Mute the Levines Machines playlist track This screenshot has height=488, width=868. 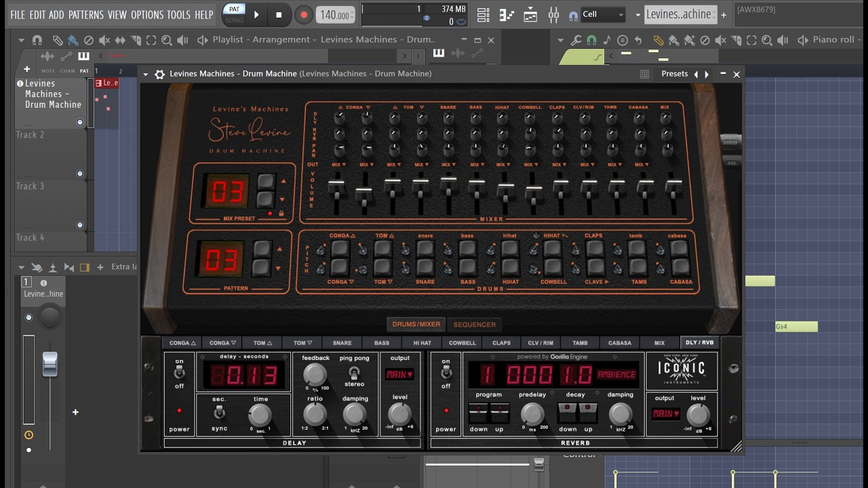pos(80,123)
